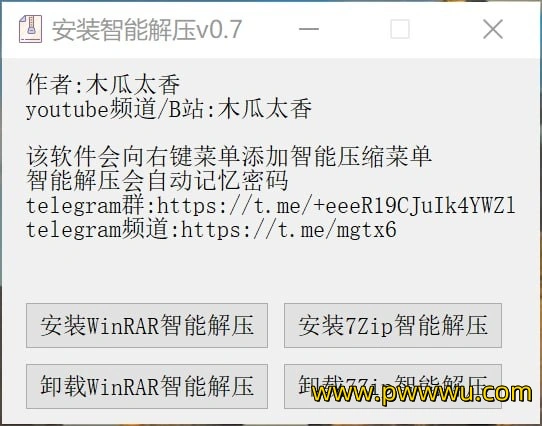The height and width of the screenshot is (426, 542).
Task: Click the window title 安装智能解压v0.7
Action: (x=147, y=30)
